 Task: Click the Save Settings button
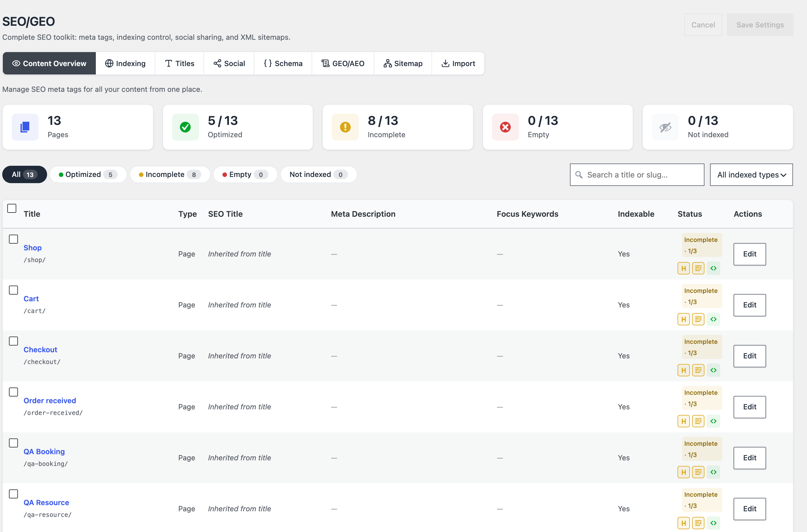760,25
